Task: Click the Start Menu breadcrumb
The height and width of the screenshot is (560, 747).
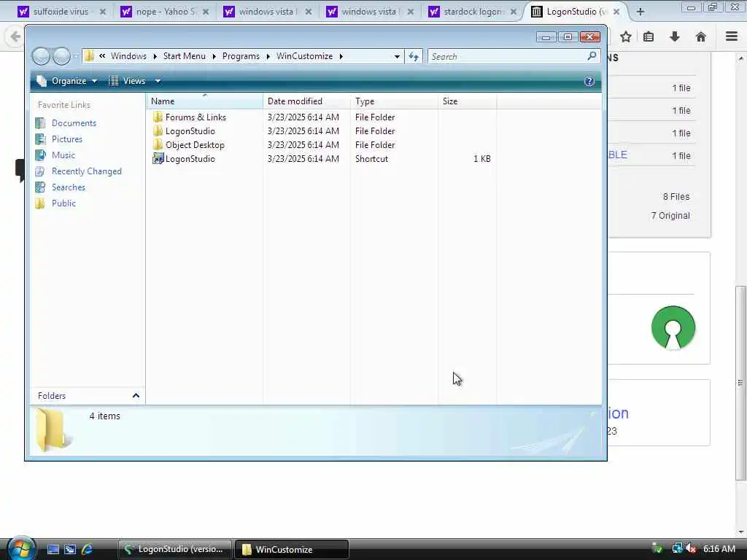Action: (x=185, y=56)
